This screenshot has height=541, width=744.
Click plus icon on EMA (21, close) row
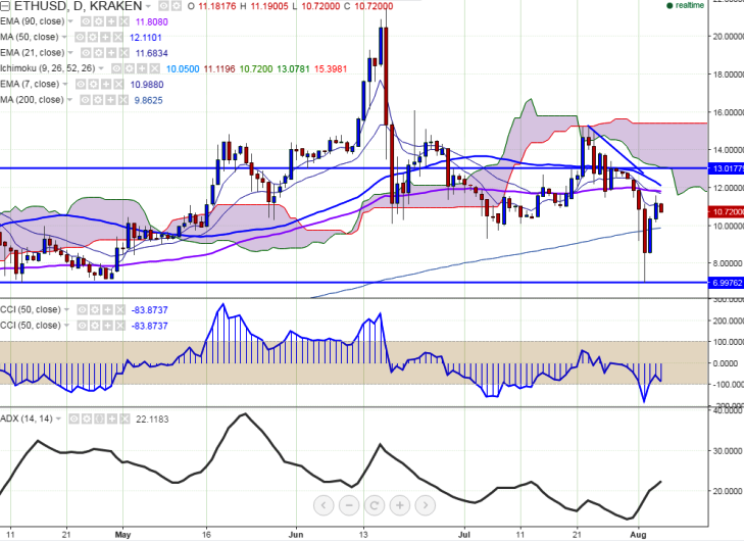111,53
